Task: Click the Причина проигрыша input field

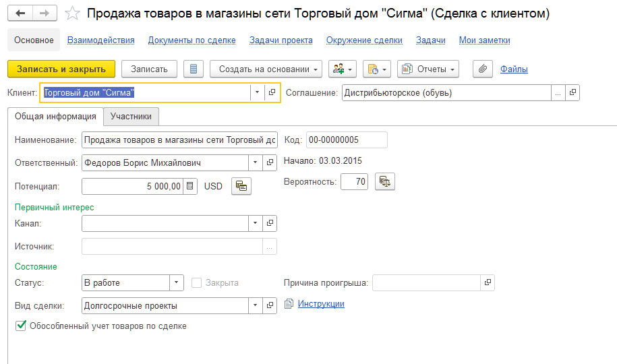Action: (427, 282)
